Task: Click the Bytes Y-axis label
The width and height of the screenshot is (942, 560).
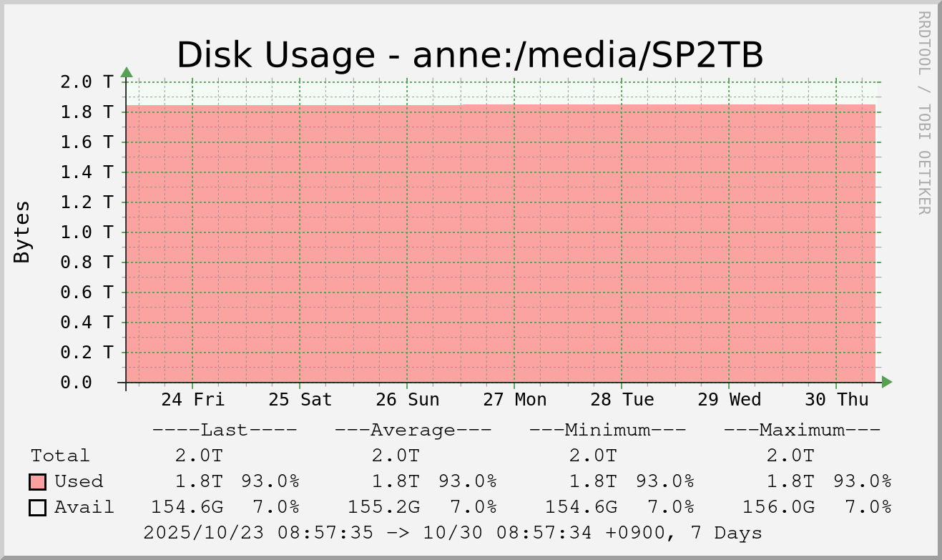Action: 22,231
